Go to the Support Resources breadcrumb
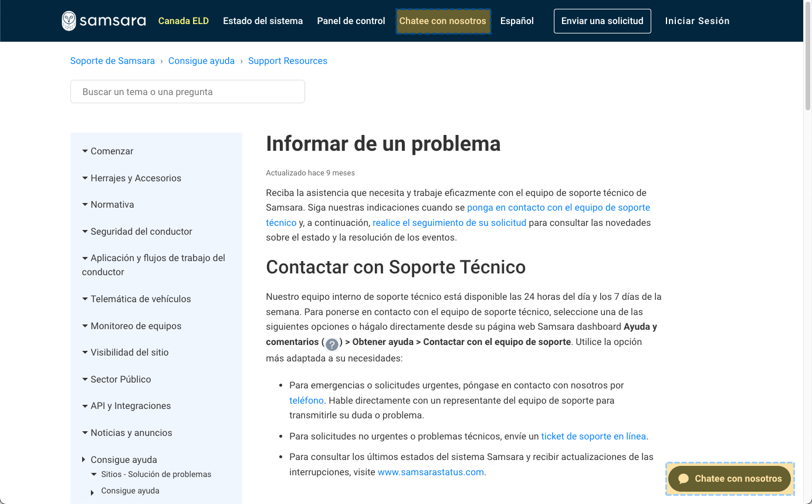This screenshot has width=812, height=504. pyautogui.click(x=287, y=60)
